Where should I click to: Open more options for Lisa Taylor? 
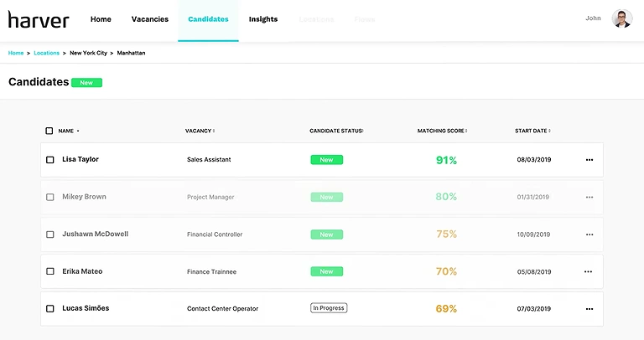click(589, 160)
